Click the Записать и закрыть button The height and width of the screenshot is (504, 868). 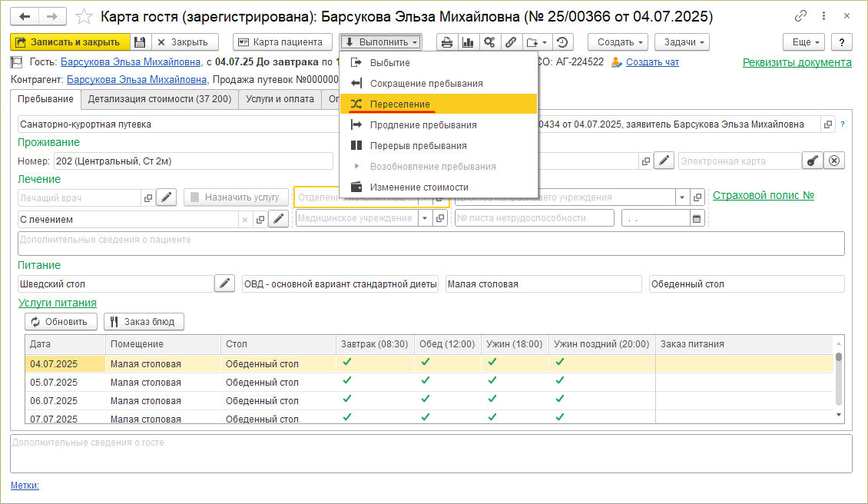point(68,42)
